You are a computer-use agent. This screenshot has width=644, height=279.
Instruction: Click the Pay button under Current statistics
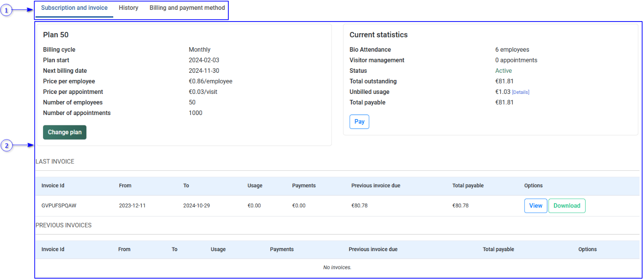359,122
